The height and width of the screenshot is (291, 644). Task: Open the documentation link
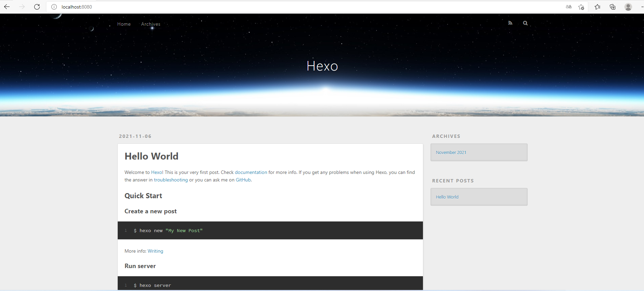pyautogui.click(x=251, y=172)
